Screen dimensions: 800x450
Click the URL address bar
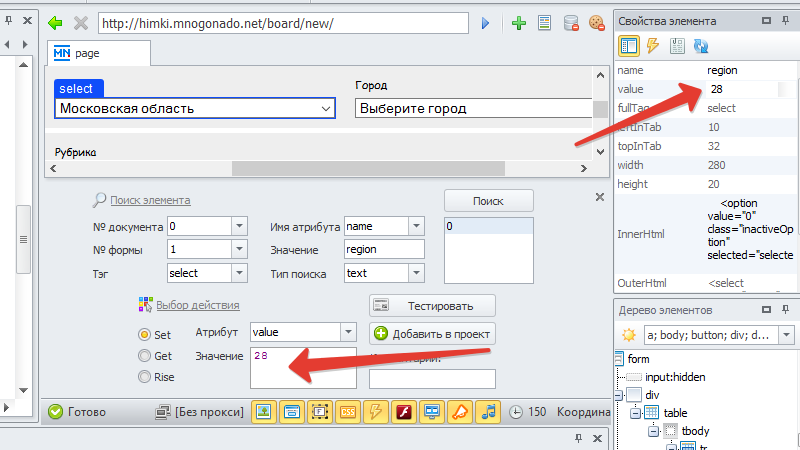[283, 23]
